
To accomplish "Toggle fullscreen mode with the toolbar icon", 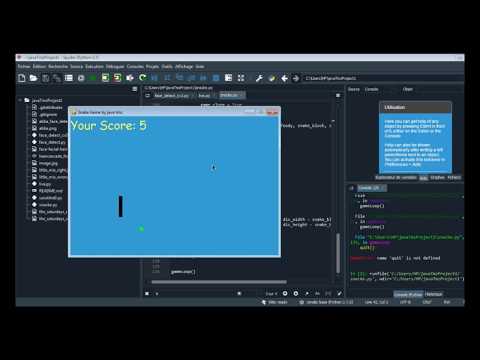I will click(x=241, y=78).
